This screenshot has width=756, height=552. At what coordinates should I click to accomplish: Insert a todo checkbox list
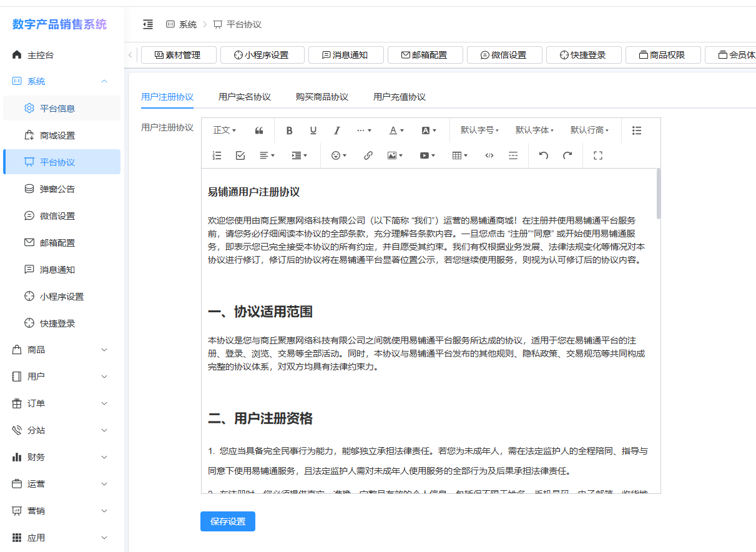[x=240, y=155]
